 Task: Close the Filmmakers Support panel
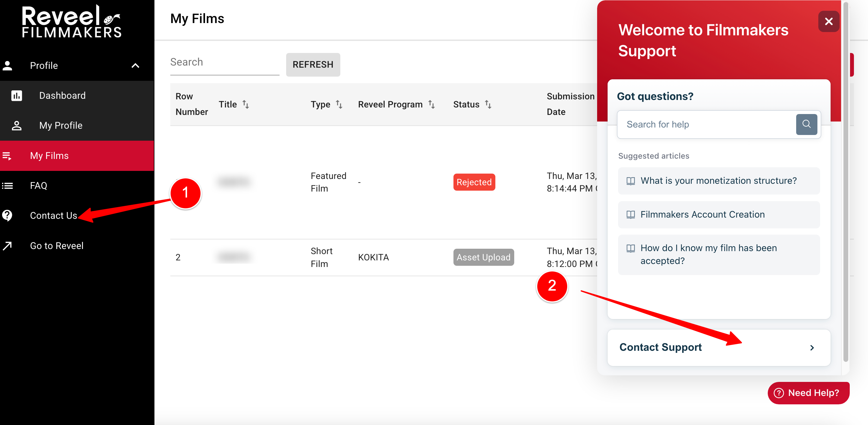(x=828, y=22)
